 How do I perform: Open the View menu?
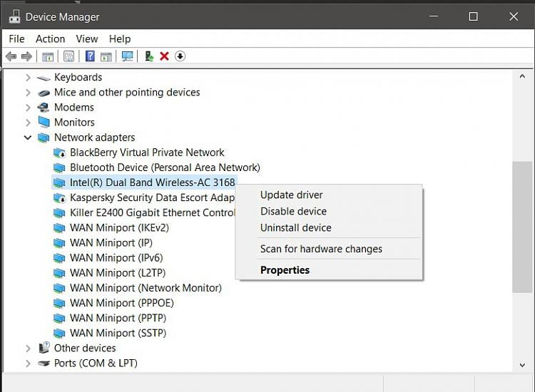pyautogui.click(x=87, y=38)
